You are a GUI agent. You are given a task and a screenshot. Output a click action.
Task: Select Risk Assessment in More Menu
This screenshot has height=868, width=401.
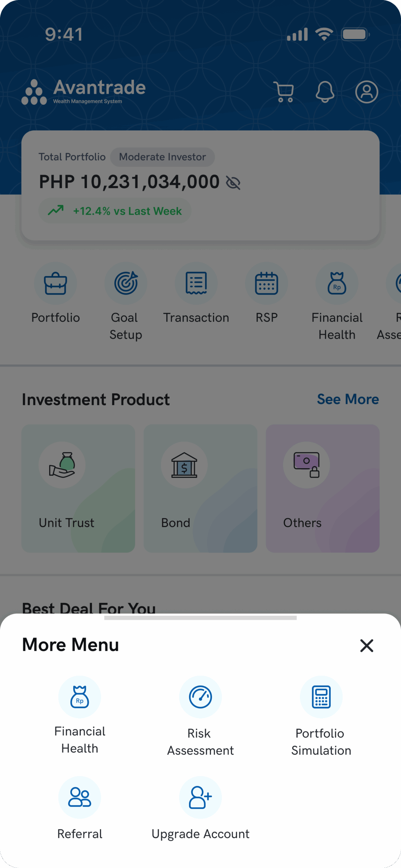click(x=200, y=697)
